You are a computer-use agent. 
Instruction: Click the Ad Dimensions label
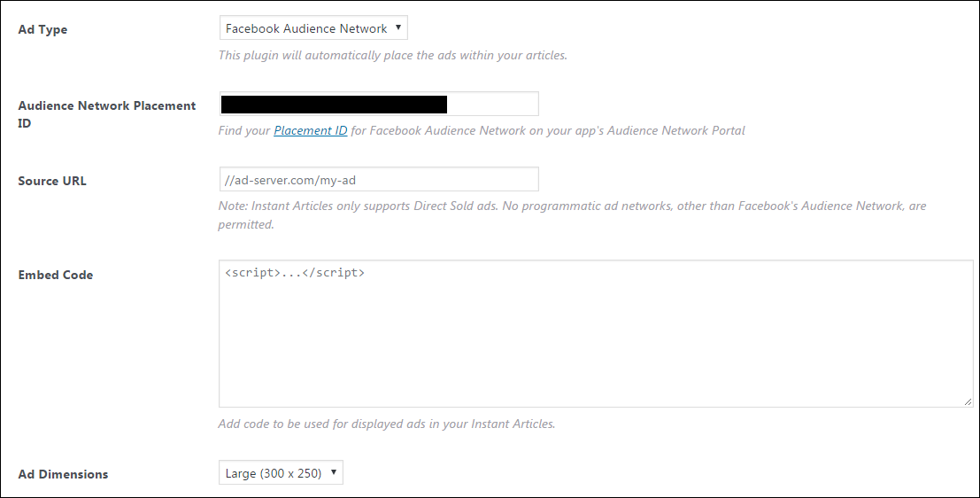(63, 474)
